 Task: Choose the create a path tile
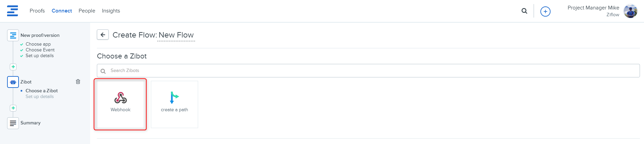(174, 104)
